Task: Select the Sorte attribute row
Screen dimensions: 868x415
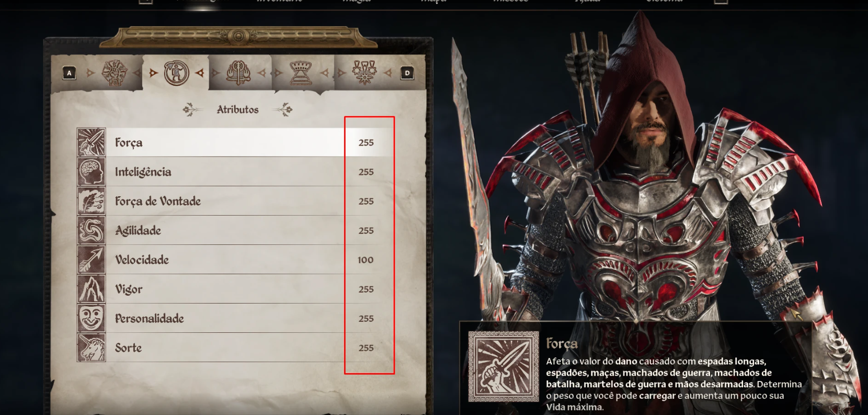Action: [x=235, y=347]
